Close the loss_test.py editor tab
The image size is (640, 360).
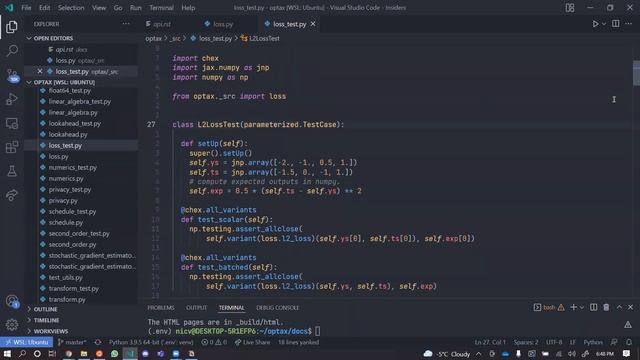(x=313, y=24)
